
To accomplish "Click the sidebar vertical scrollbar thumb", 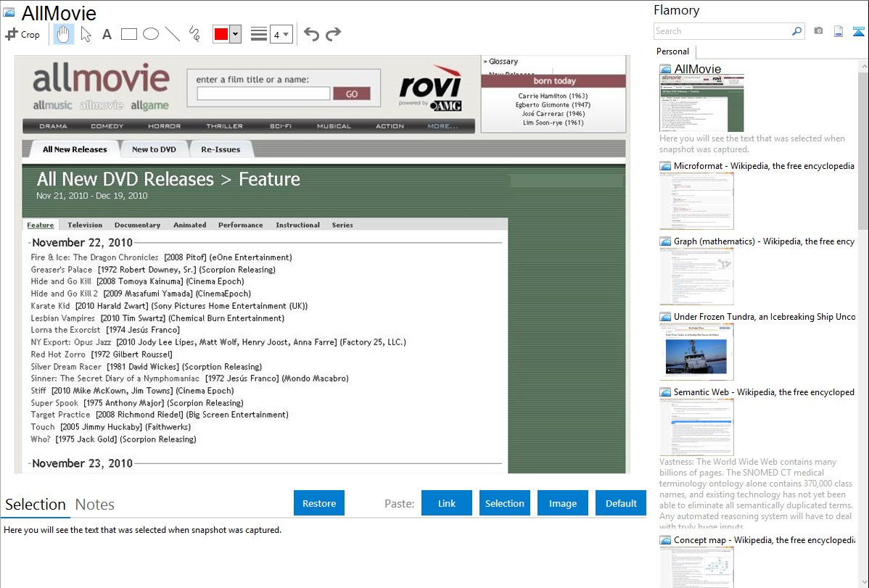I will [864, 150].
